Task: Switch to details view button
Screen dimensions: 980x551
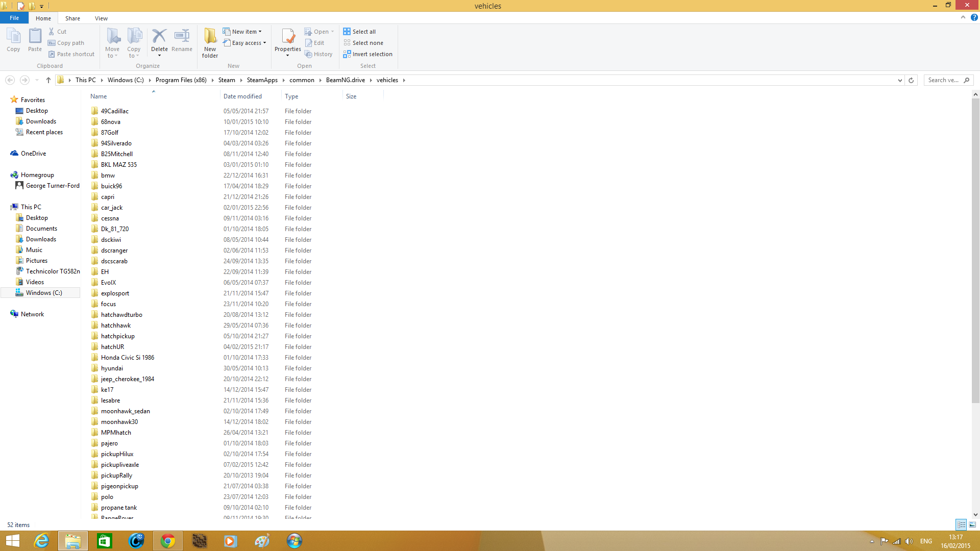Action: 961,524
